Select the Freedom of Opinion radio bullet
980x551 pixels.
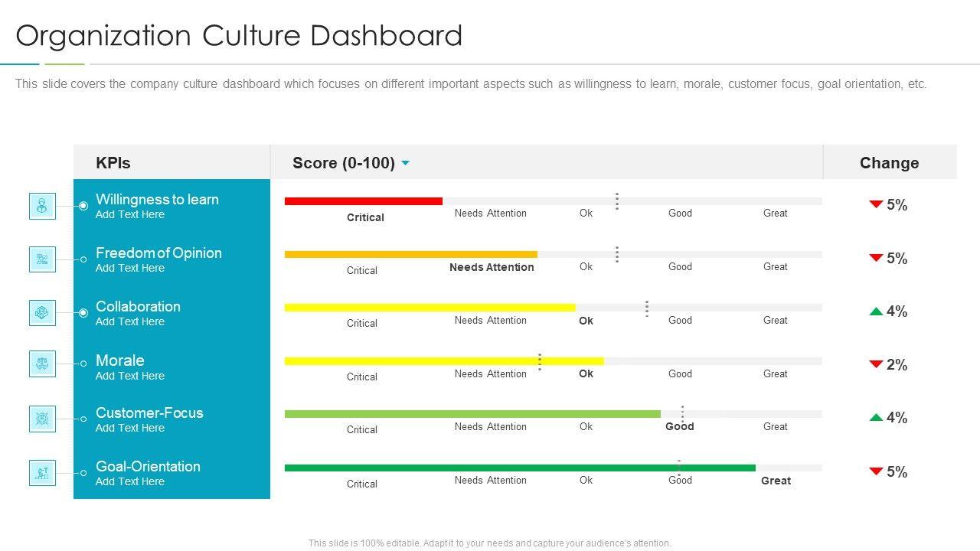point(83,259)
